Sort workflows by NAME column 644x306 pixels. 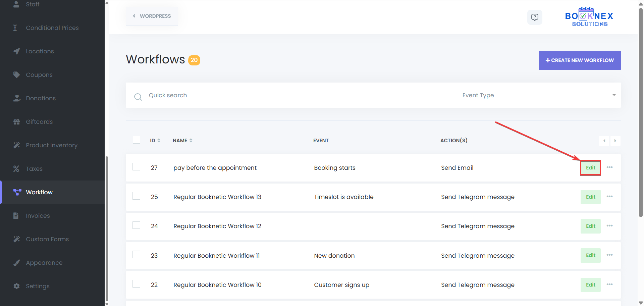pyautogui.click(x=182, y=141)
